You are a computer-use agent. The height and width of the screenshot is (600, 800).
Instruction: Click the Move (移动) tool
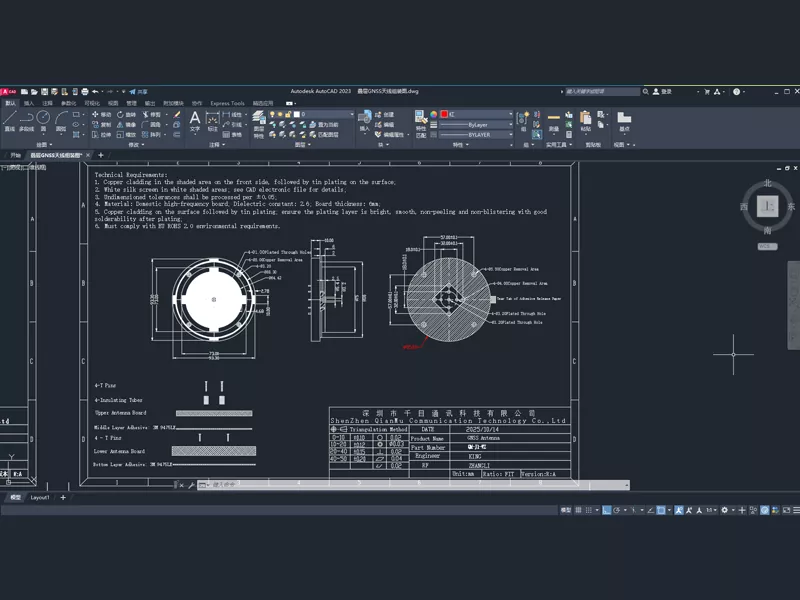point(101,114)
